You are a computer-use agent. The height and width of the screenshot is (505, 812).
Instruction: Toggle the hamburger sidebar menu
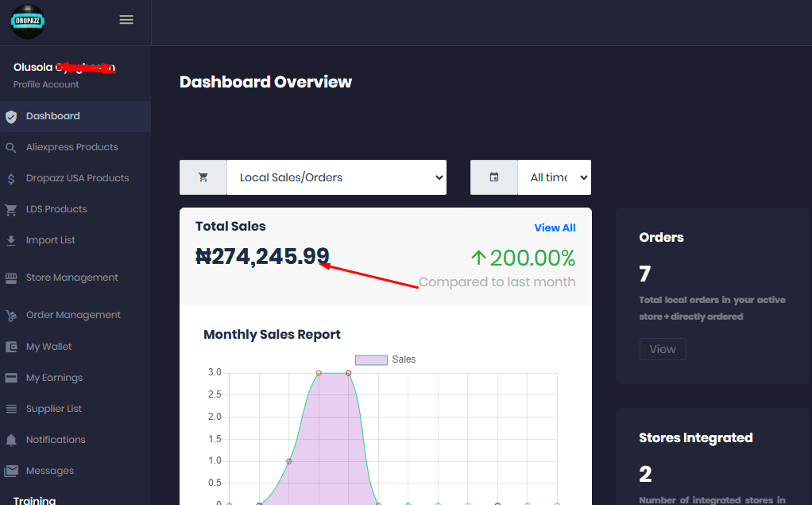point(126,20)
